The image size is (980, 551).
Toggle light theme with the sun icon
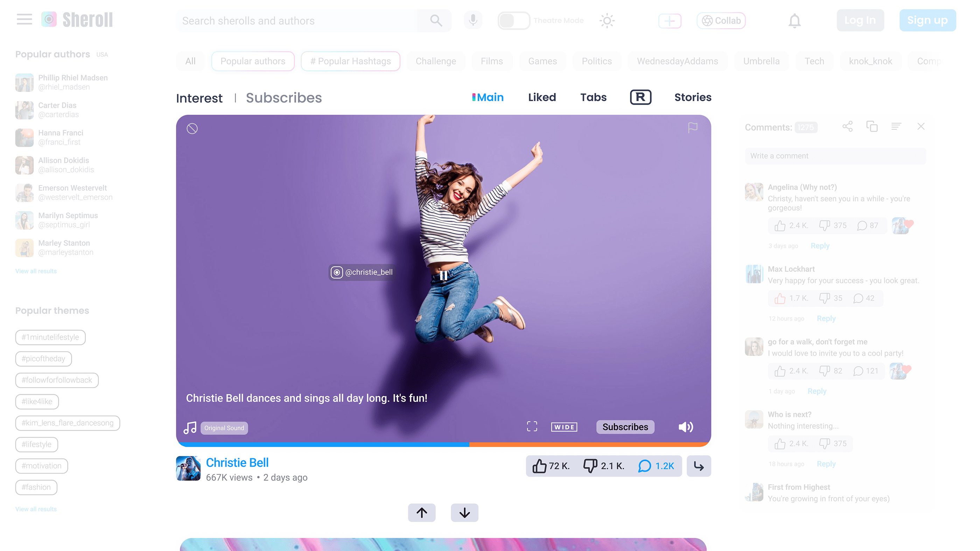pos(607,21)
